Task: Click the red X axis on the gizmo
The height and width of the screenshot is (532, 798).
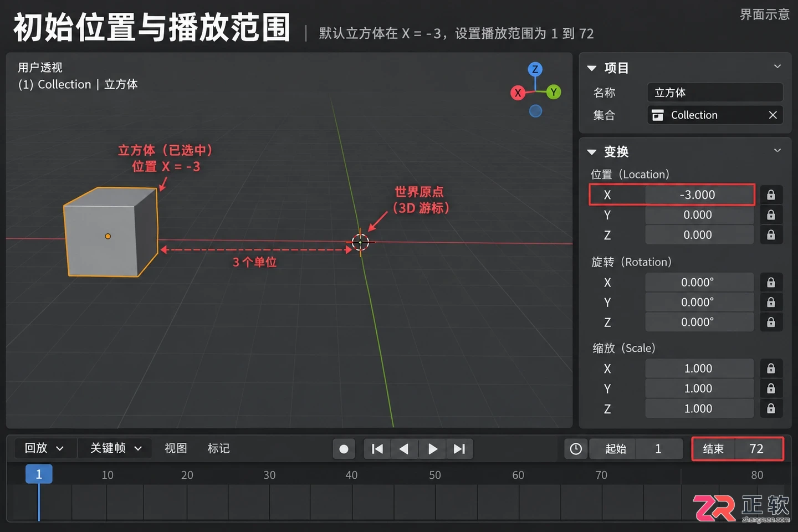Action: coord(518,93)
